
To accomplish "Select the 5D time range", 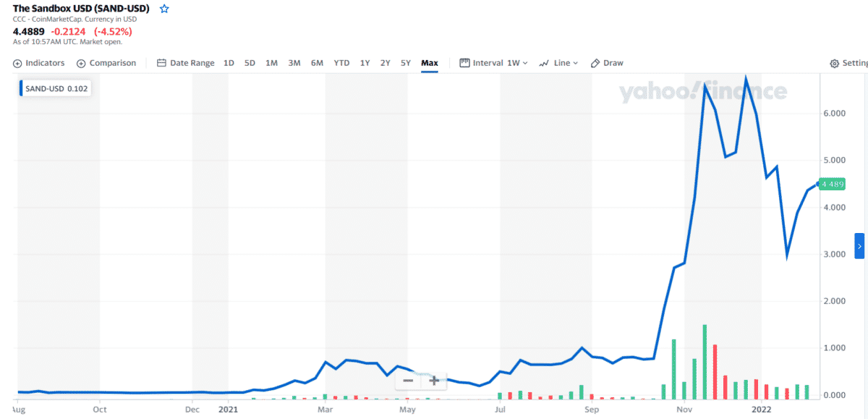I will pyautogui.click(x=250, y=63).
